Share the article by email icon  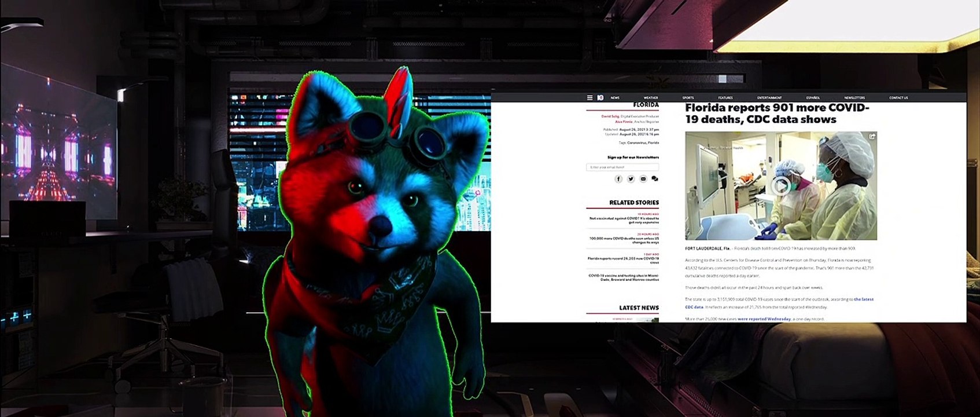(643, 179)
